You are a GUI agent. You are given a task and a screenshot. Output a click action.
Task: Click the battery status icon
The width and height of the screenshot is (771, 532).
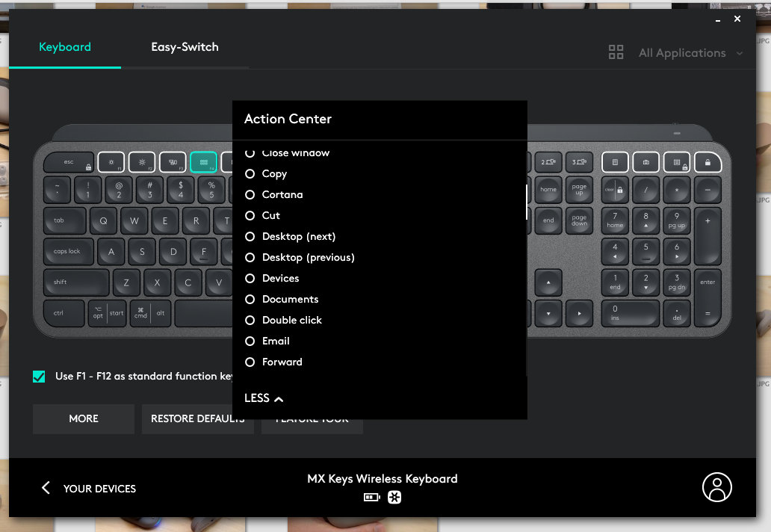[x=372, y=498]
